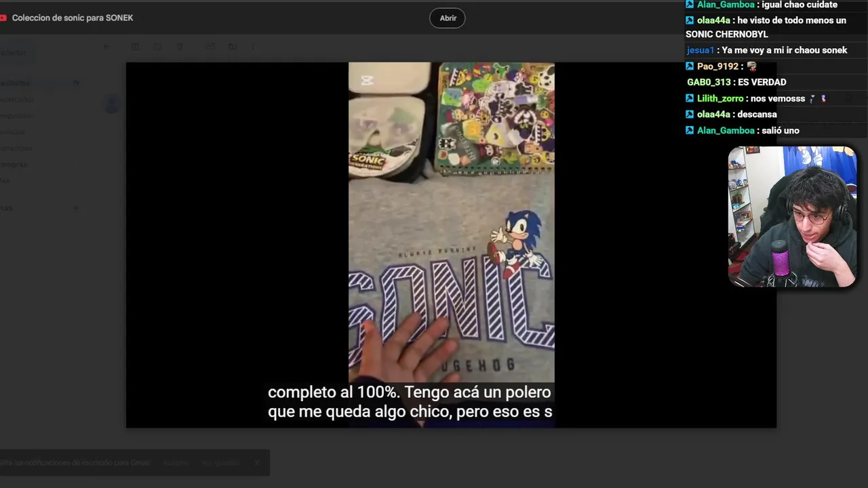Screen dimensions: 868x488
Task: Click the dimmed Gmail delete trash icon
Action: click(180, 47)
